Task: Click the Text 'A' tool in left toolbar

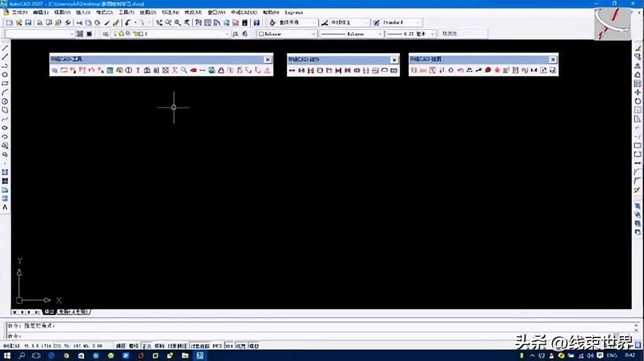Action: [5, 207]
